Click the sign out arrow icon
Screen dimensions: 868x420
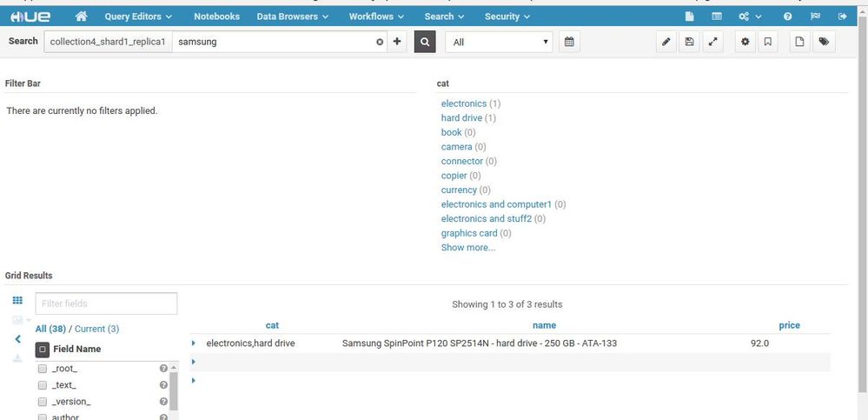(x=843, y=17)
